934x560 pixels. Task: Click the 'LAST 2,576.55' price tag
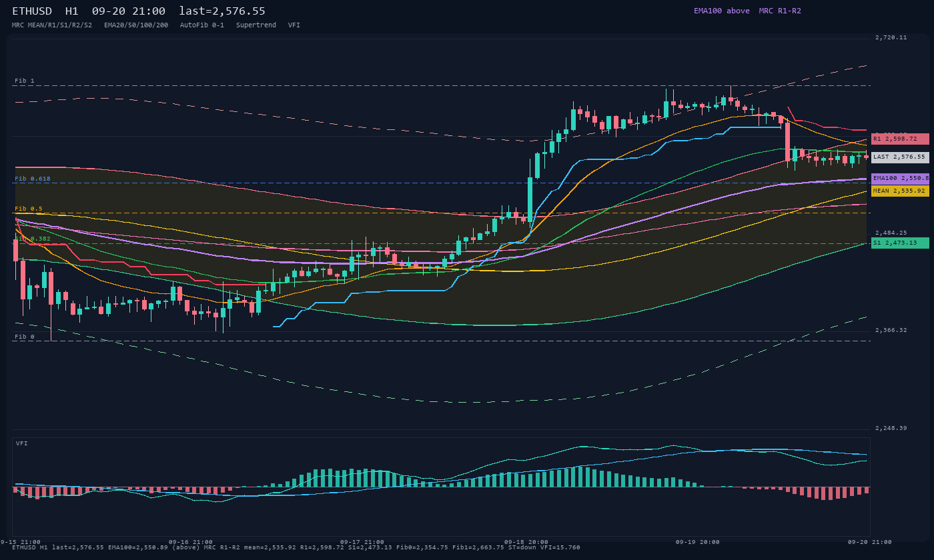[x=899, y=157]
